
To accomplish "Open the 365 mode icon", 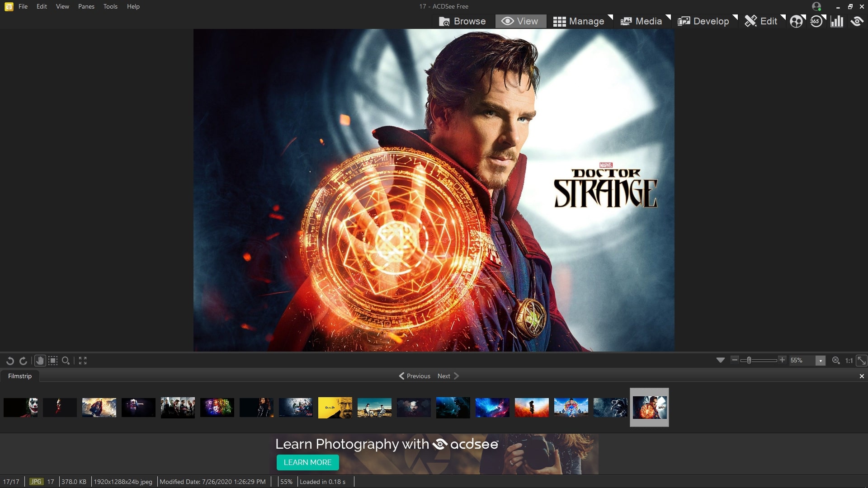I will [816, 21].
